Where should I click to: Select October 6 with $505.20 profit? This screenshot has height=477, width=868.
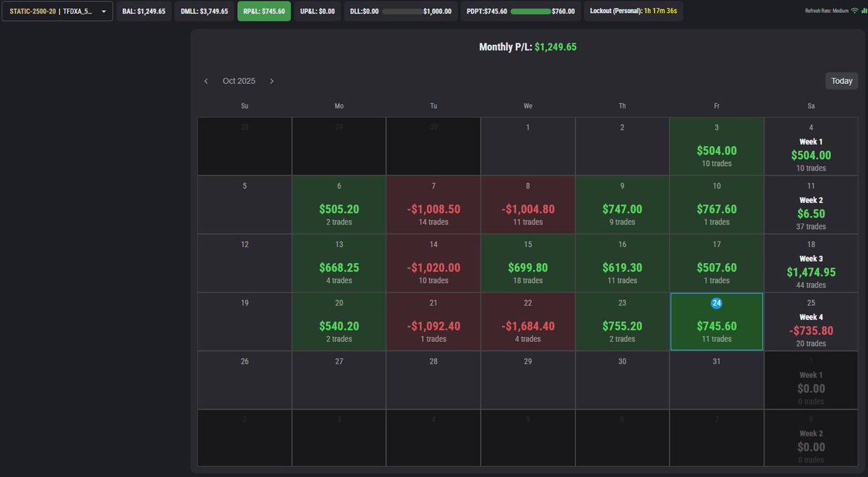click(x=339, y=205)
